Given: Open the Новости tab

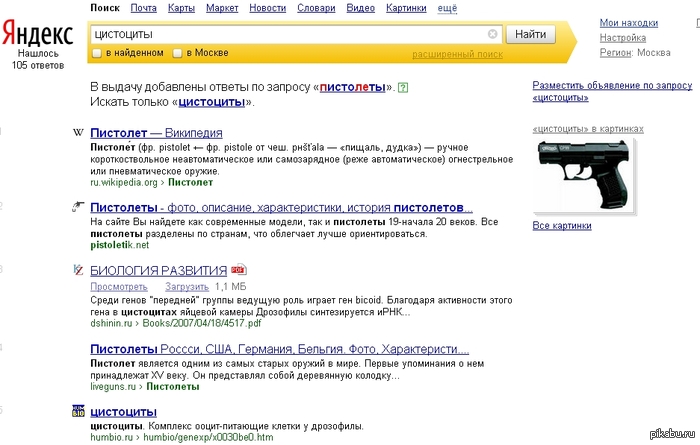Looking at the screenshot, I should 267,8.
